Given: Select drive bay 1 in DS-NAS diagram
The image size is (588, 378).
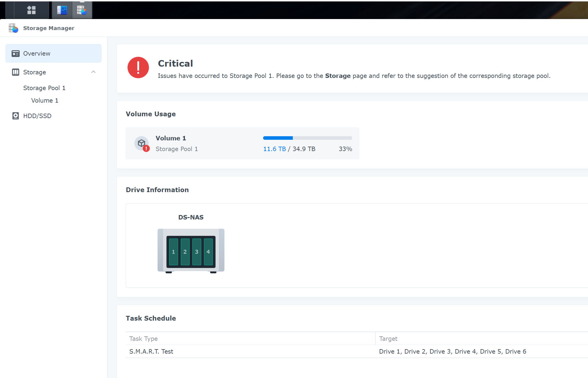Looking at the screenshot, I should 173,251.
